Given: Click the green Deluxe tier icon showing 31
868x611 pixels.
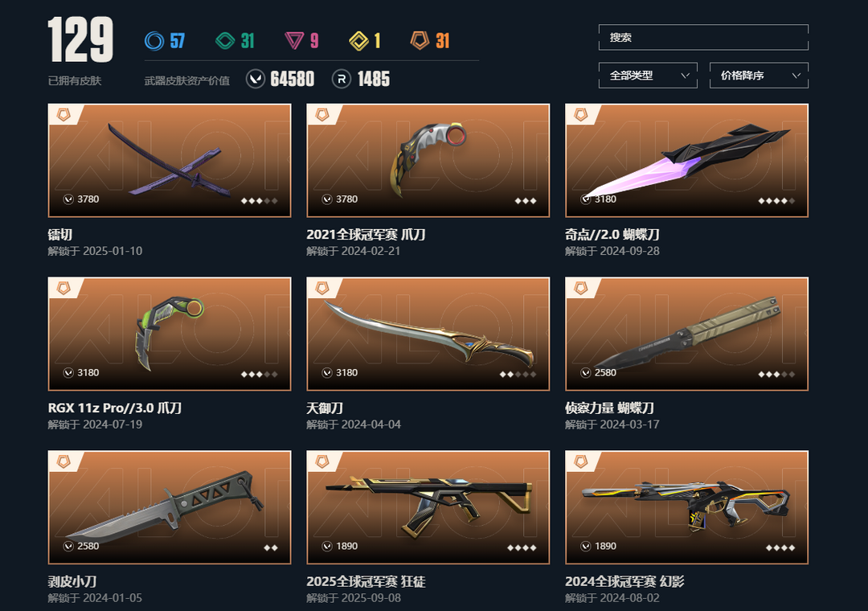Looking at the screenshot, I should tap(225, 41).
